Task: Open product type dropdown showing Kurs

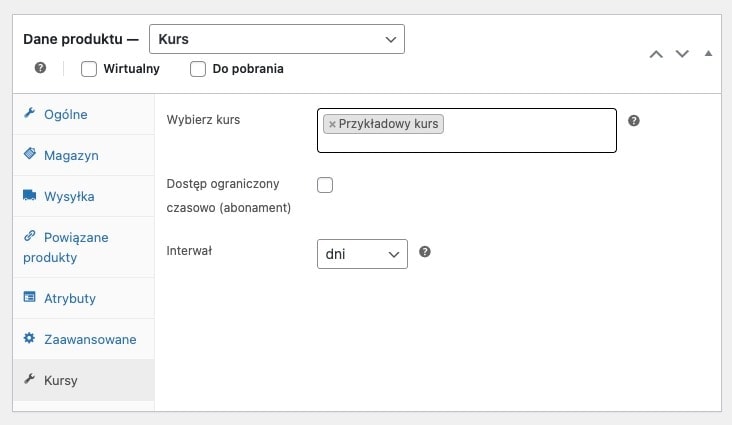Action: (x=277, y=39)
